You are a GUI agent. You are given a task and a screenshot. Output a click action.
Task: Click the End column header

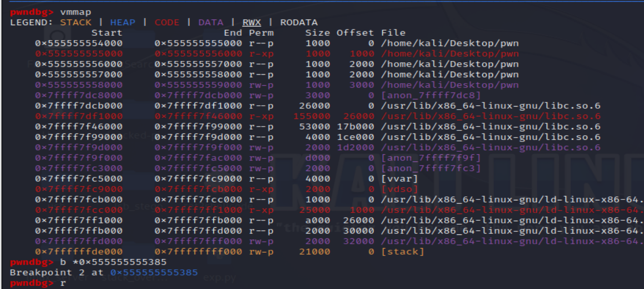point(233,33)
